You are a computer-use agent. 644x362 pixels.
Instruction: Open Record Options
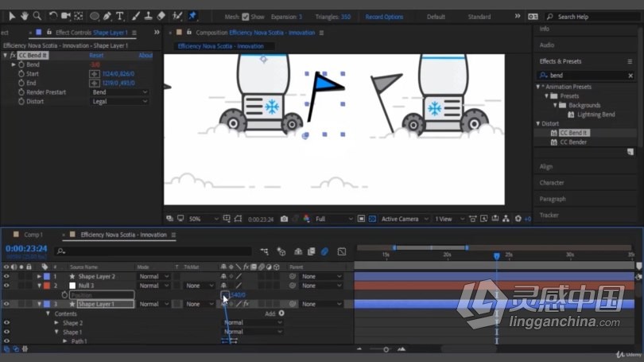(384, 17)
